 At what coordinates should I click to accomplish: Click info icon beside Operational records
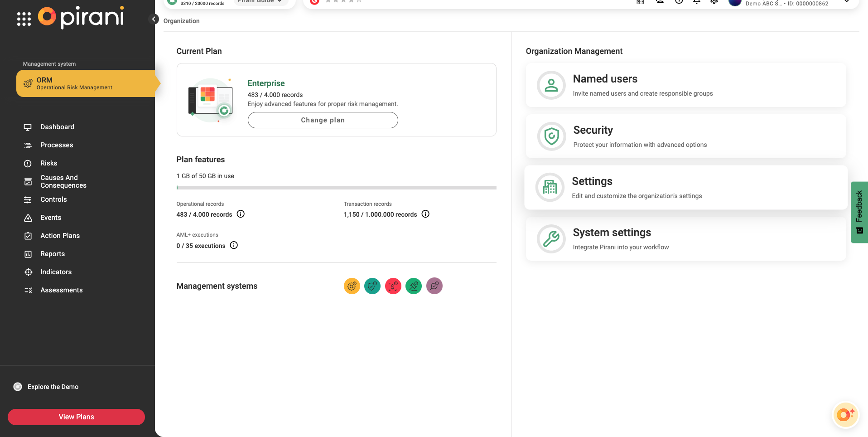pos(241,214)
